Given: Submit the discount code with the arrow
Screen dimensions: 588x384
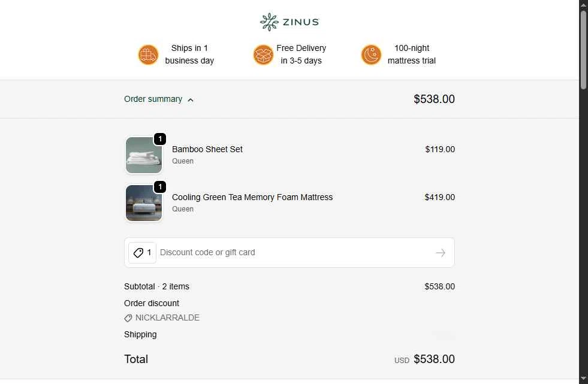Looking at the screenshot, I should click(x=441, y=253).
